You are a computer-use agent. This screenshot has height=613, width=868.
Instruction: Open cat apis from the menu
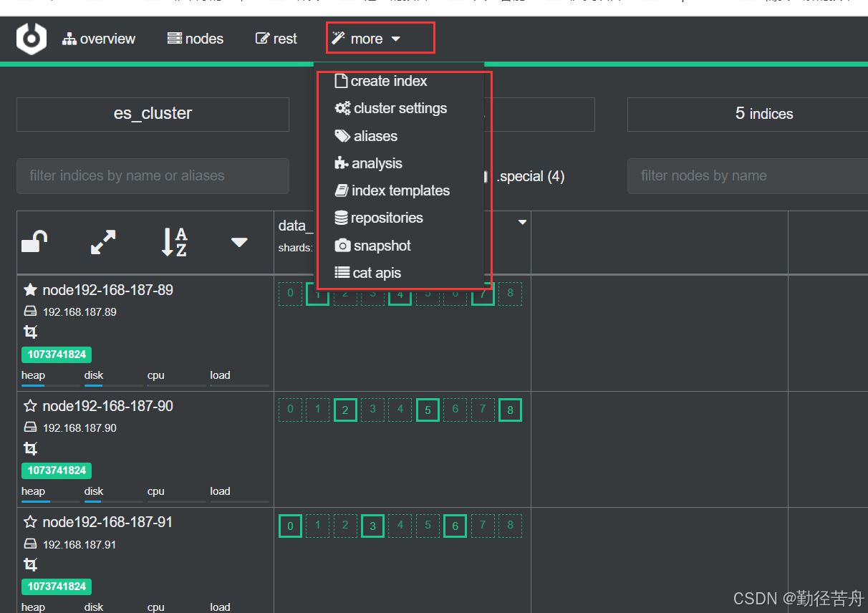367,273
